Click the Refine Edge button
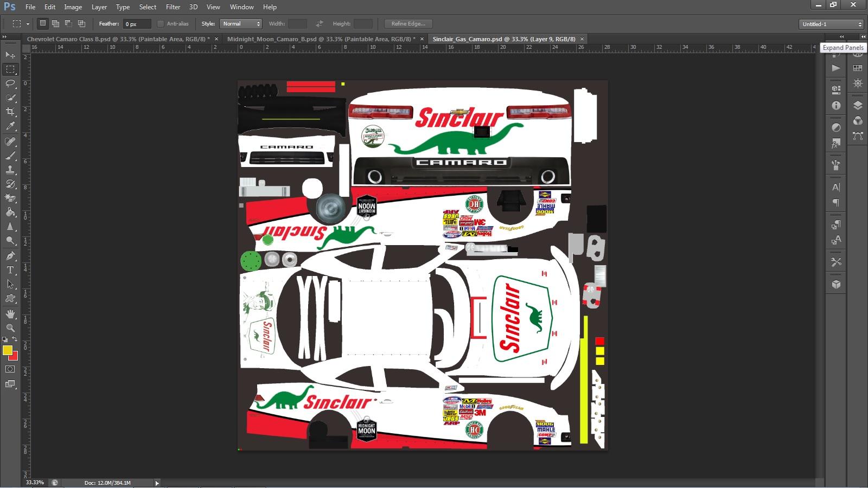868x488 pixels. (408, 24)
